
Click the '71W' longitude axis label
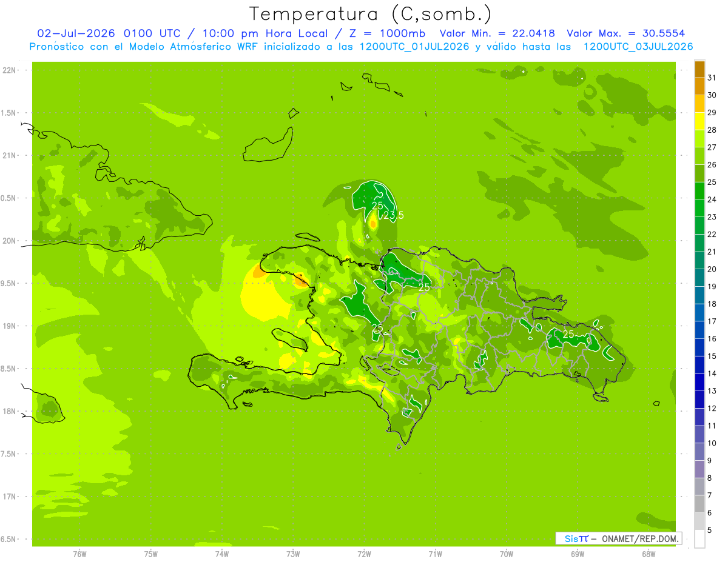pos(435,554)
